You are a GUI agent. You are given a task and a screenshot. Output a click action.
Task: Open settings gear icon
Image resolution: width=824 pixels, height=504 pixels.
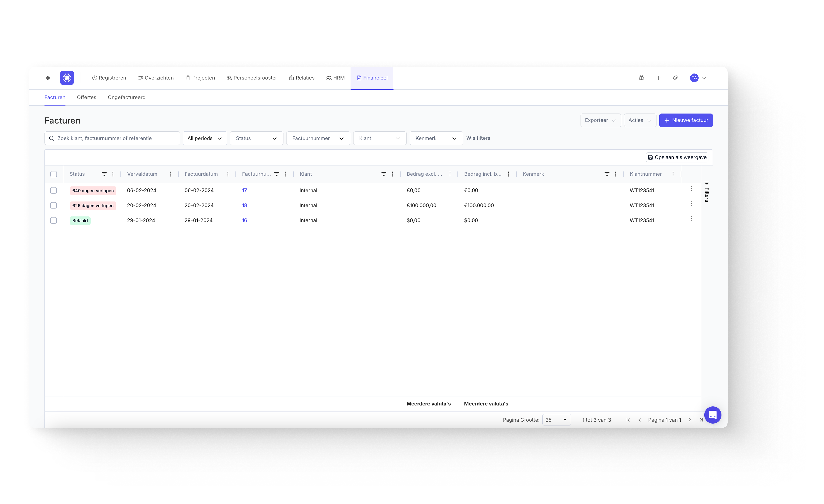point(676,78)
